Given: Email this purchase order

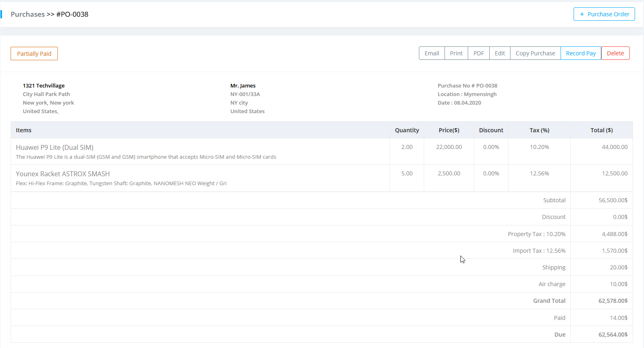Looking at the screenshot, I should point(432,53).
